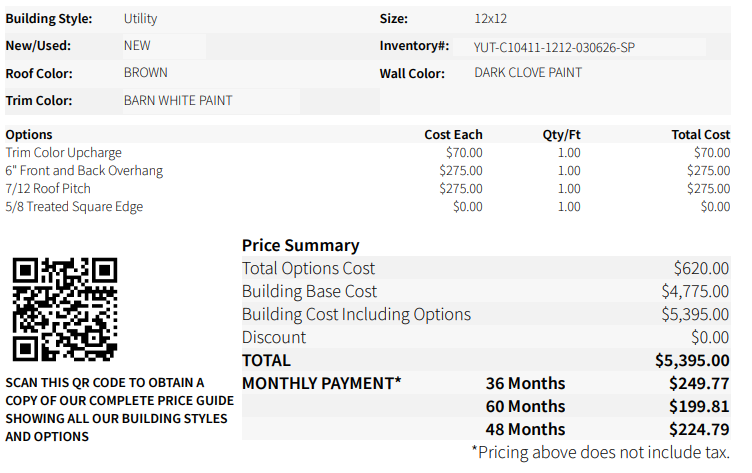Click the Total Cost column header
This screenshot has height=473, width=752.
701,135
